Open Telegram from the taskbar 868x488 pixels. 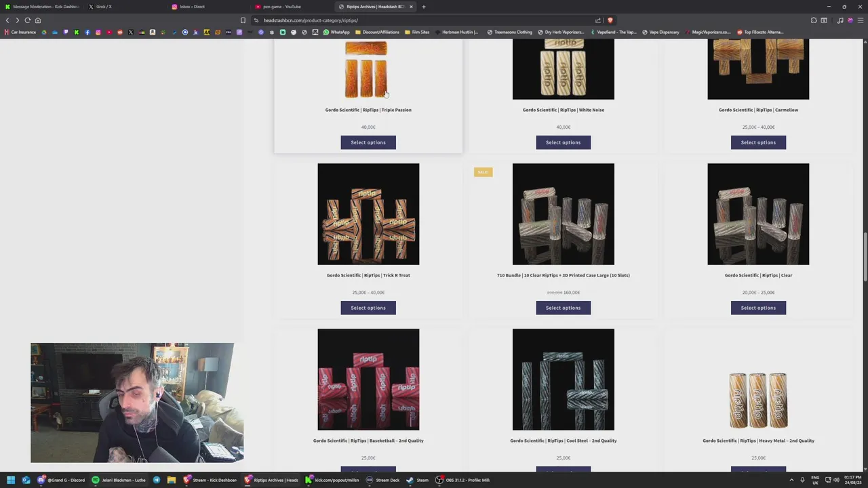click(157, 480)
